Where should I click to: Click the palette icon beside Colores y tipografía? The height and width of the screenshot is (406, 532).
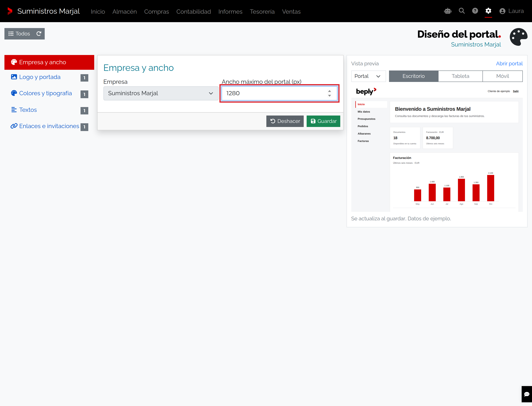pyautogui.click(x=14, y=93)
